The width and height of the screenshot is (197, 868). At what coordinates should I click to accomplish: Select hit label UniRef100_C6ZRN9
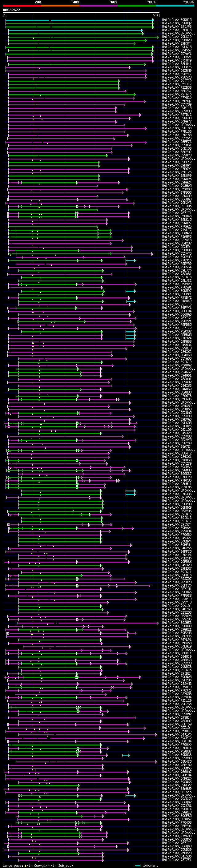pyautogui.click(x=177, y=71)
